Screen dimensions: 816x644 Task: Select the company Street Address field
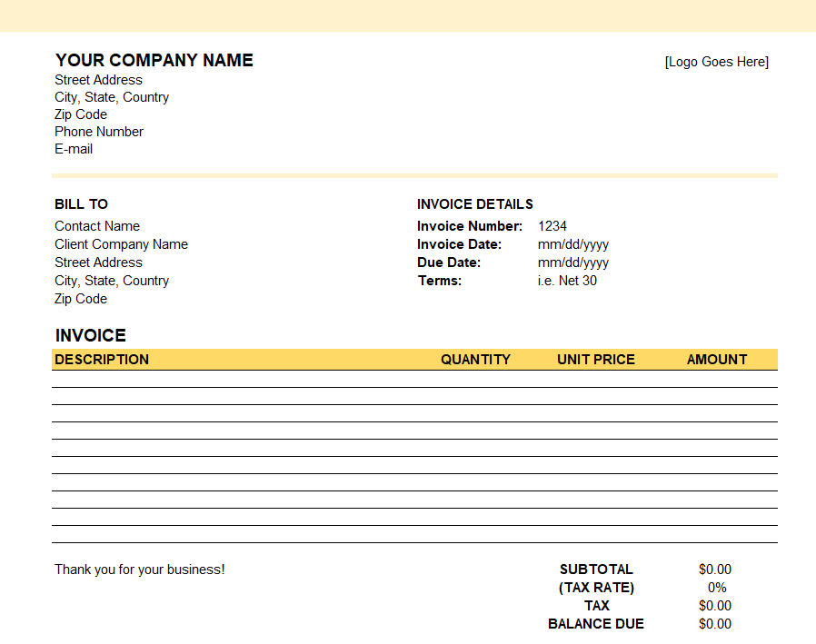click(x=98, y=79)
